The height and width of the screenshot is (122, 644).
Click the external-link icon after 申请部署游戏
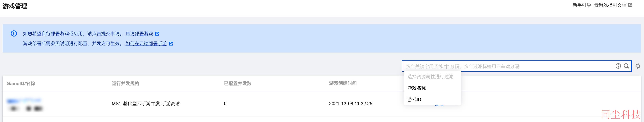157,34
